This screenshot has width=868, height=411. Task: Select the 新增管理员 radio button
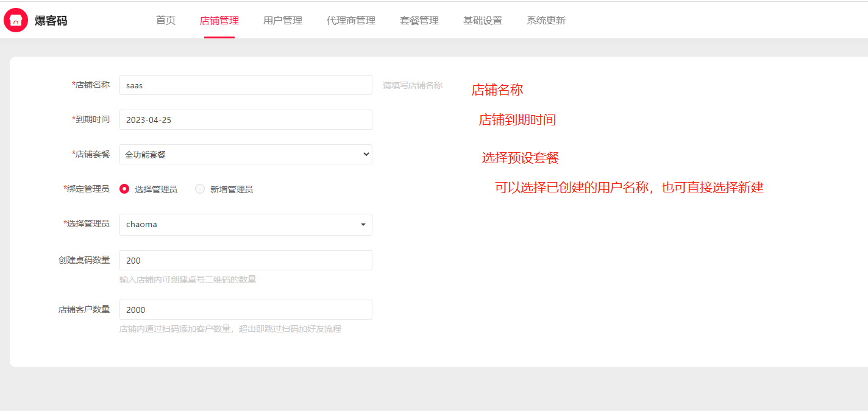point(200,189)
